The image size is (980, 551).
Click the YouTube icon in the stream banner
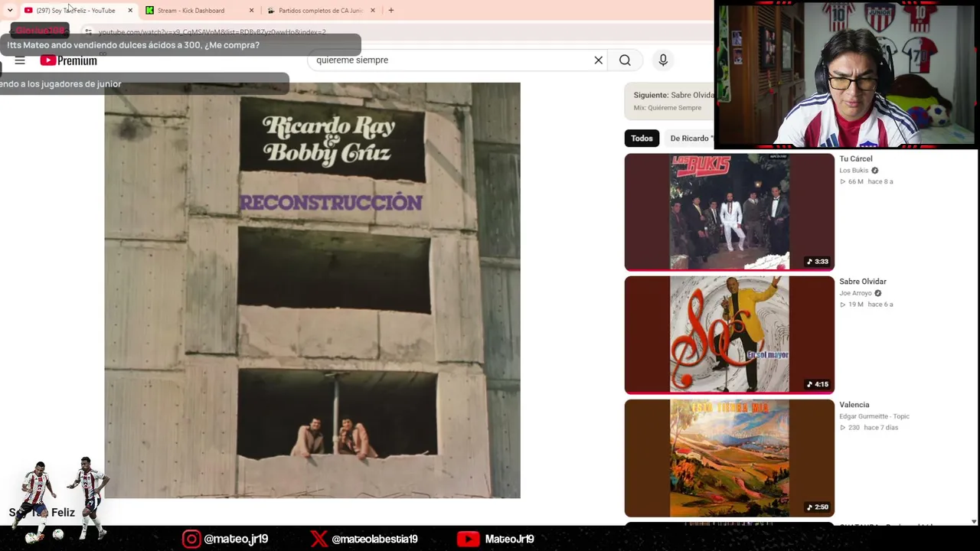(x=468, y=540)
